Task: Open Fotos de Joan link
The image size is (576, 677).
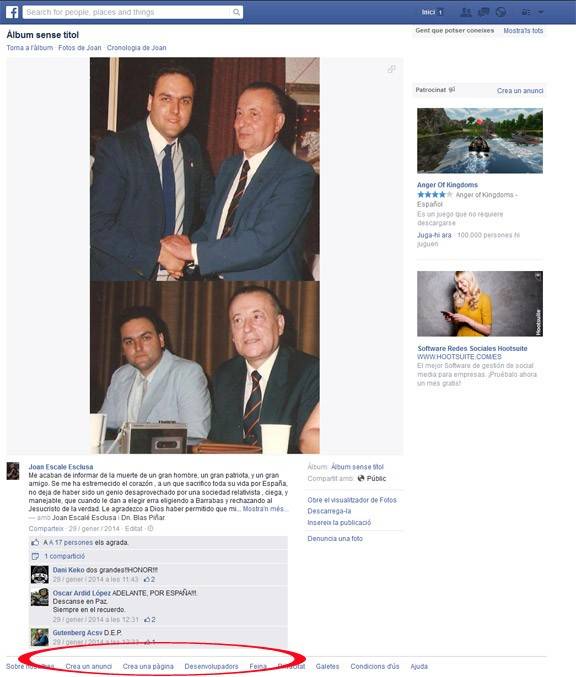Action: pyautogui.click(x=80, y=47)
